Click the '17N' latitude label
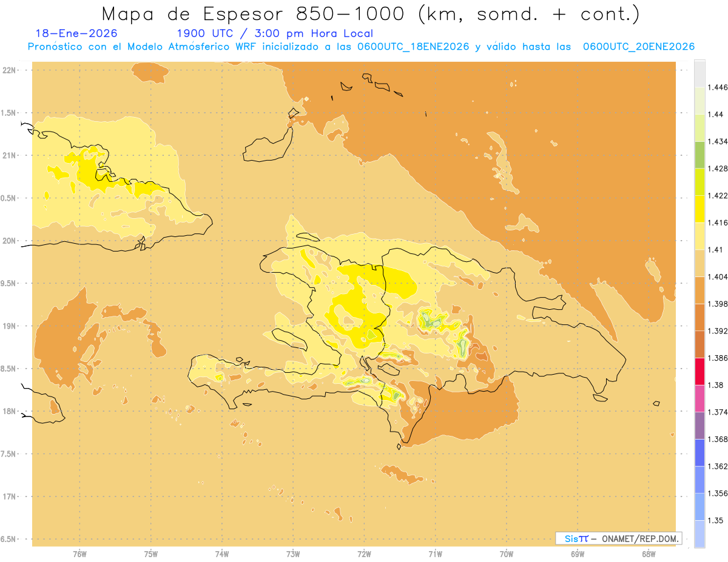728x562 pixels. pos(9,497)
